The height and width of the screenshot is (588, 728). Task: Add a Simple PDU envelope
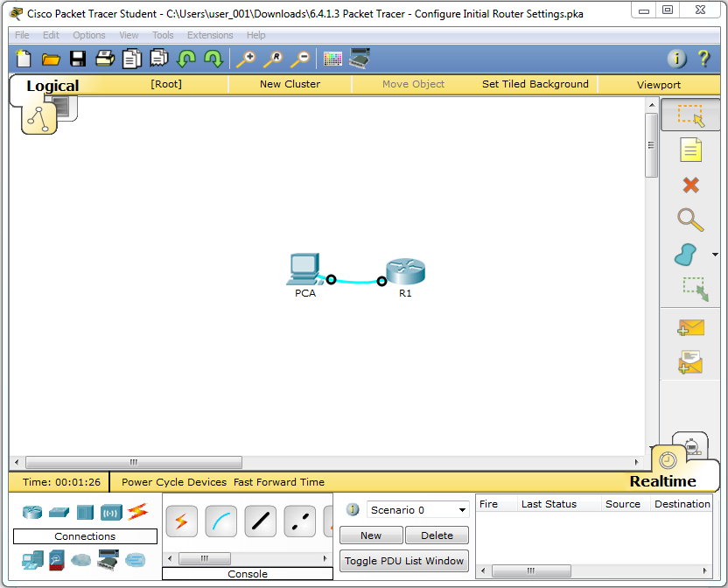tap(691, 327)
